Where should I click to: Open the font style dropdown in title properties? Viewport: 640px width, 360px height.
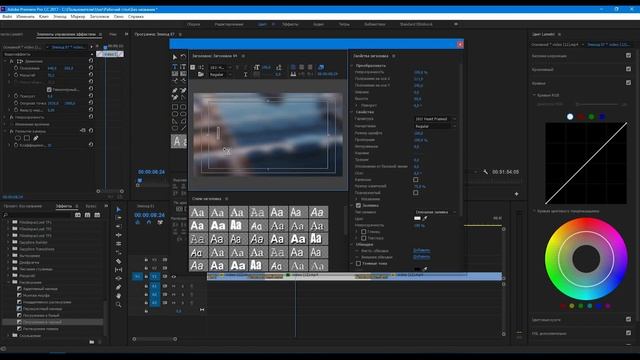pos(435,126)
